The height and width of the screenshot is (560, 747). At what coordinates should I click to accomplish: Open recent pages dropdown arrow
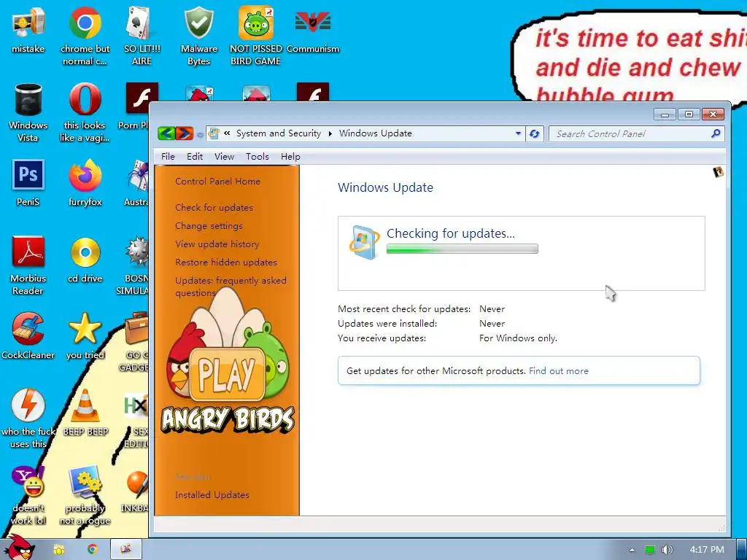pos(200,135)
